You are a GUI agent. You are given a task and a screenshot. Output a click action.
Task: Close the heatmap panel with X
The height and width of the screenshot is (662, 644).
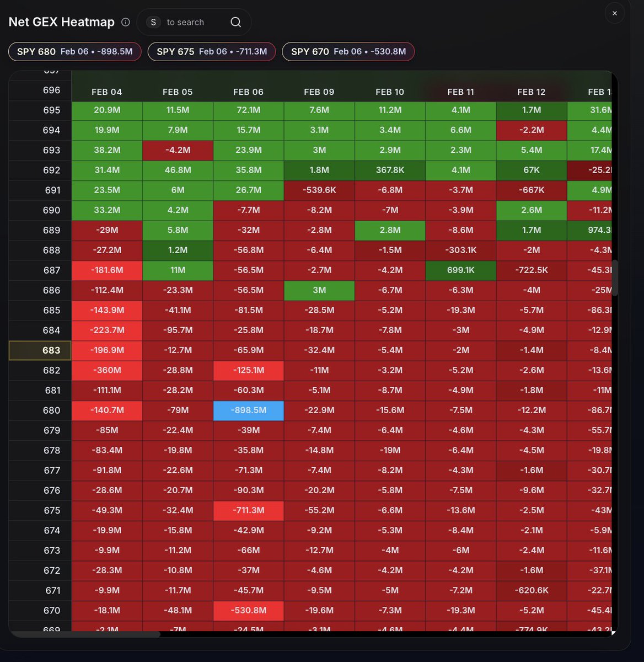point(615,13)
